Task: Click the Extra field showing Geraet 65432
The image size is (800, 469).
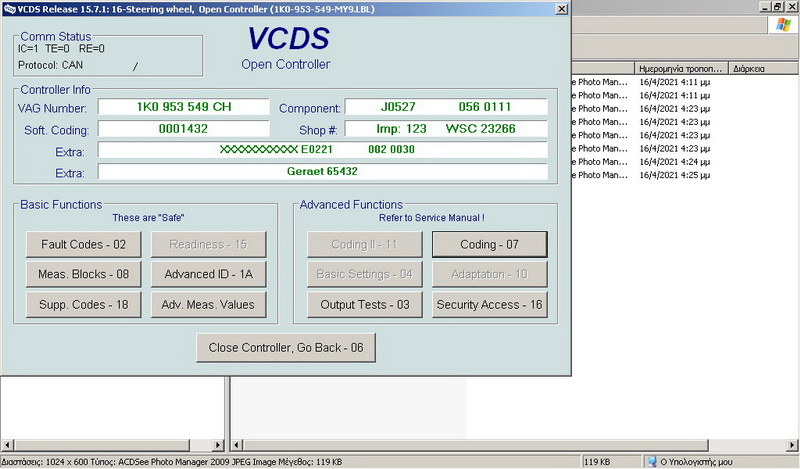Action: click(322, 171)
